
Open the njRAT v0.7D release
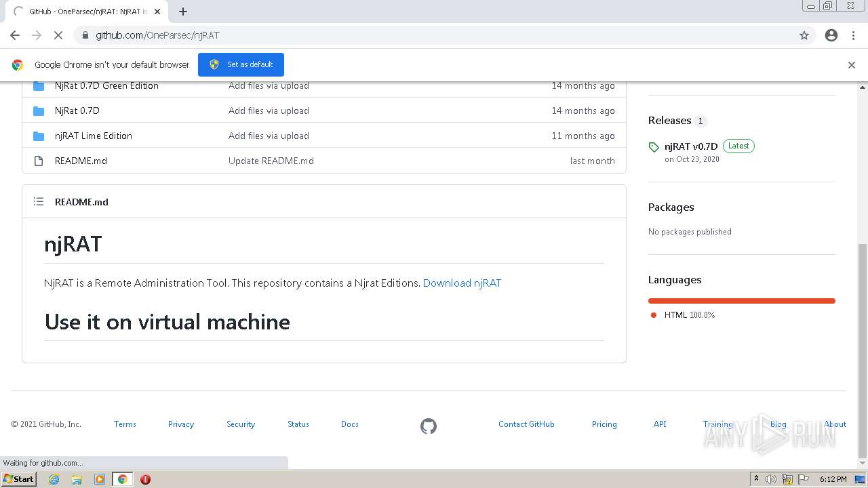[691, 146]
